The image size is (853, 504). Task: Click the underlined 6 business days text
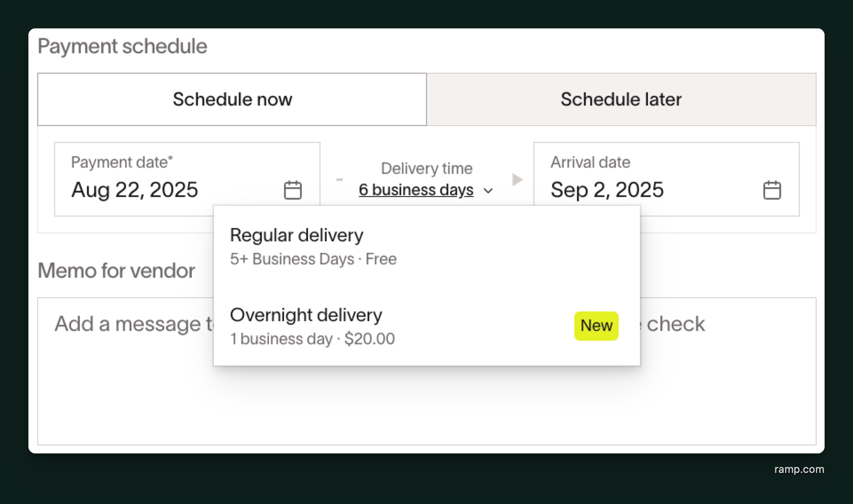tap(416, 190)
